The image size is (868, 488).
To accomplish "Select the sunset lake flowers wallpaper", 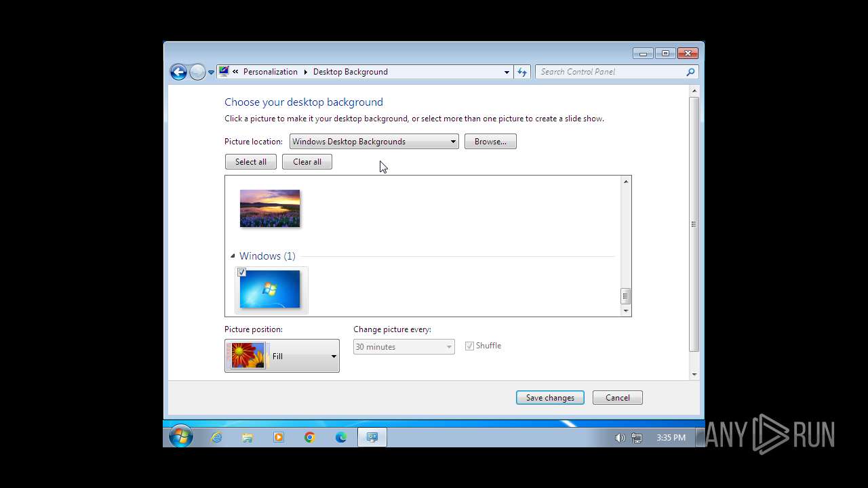I will pyautogui.click(x=270, y=208).
